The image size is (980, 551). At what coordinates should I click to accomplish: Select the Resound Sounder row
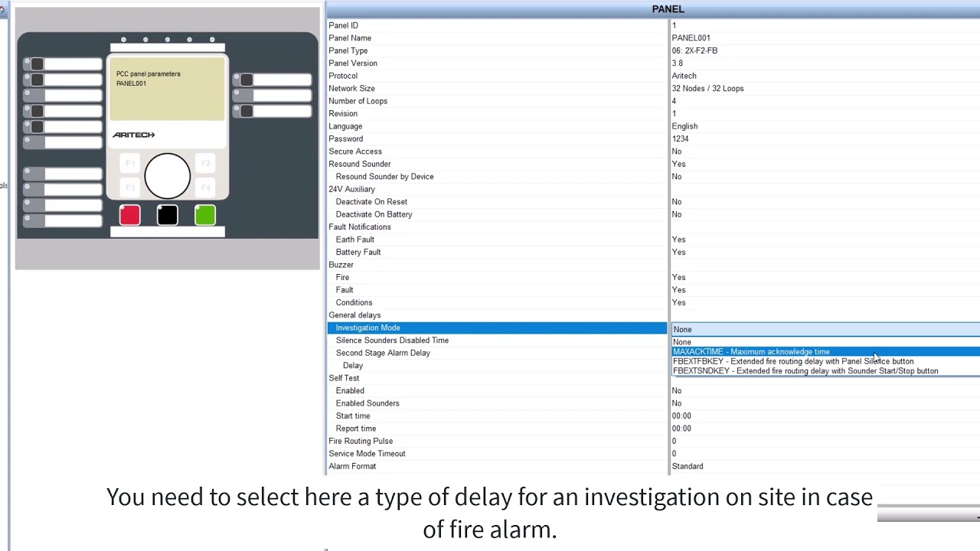pyautogui.click(x=497, y=165)
